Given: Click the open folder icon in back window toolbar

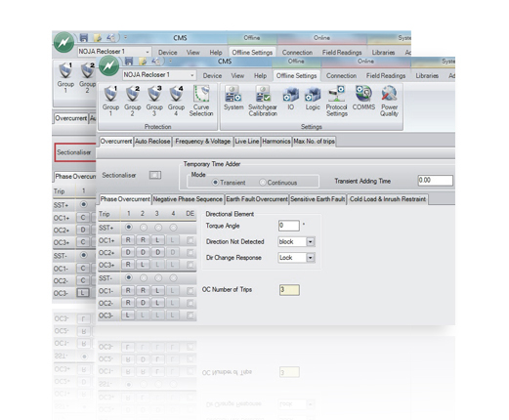Looking at the screenshot, I should (98, 38).
